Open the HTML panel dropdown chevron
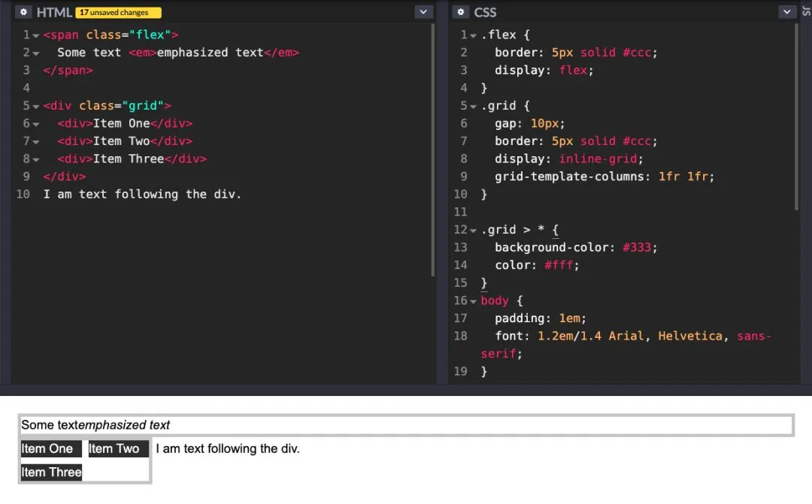The height and width of the screenshot is (504, 812). (423, 11)
